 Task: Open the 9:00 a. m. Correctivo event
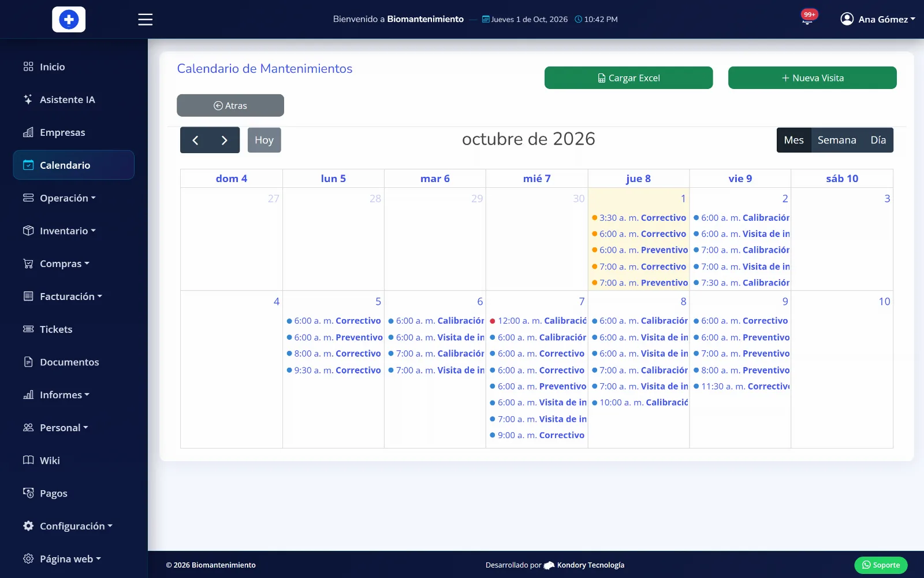tap(538, 435)
